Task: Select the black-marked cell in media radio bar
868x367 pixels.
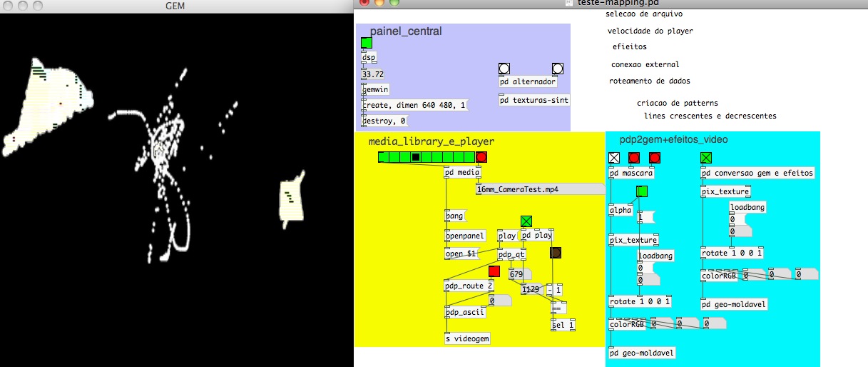Action: tap(415, 157)
